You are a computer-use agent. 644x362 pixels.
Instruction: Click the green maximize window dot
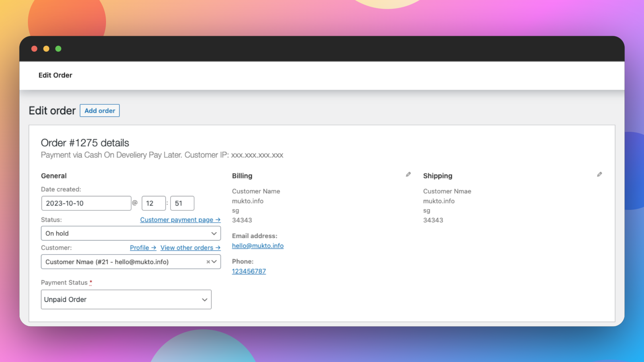(x=58, y=49)
